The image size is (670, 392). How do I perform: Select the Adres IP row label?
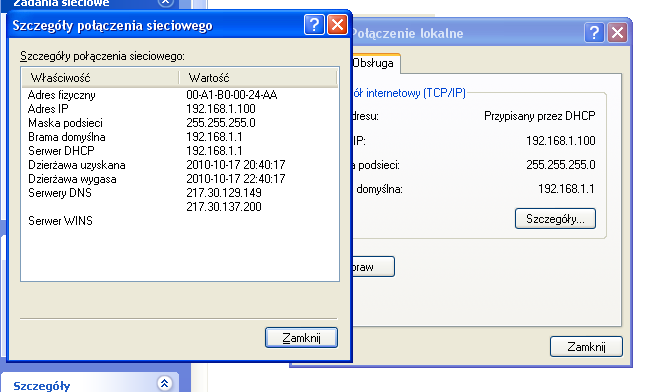[48, 109]
